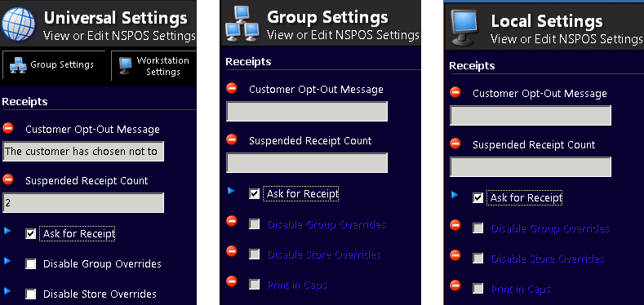Open the Workstation Settings tab

tap(154, 66)
